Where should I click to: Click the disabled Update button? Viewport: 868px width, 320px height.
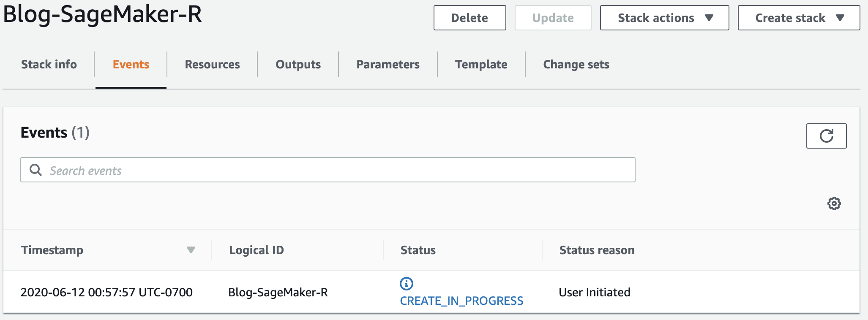(553, 18)
